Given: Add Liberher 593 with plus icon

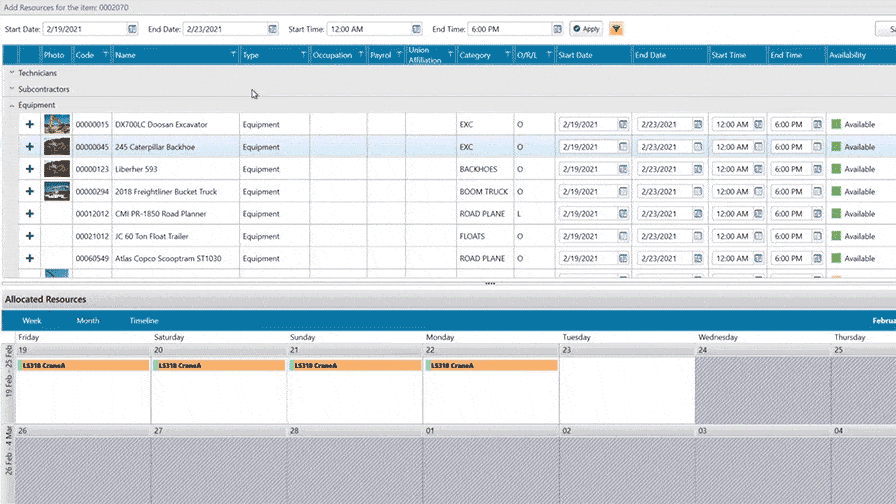Looking at the screenshot, I should coord(30,169).
